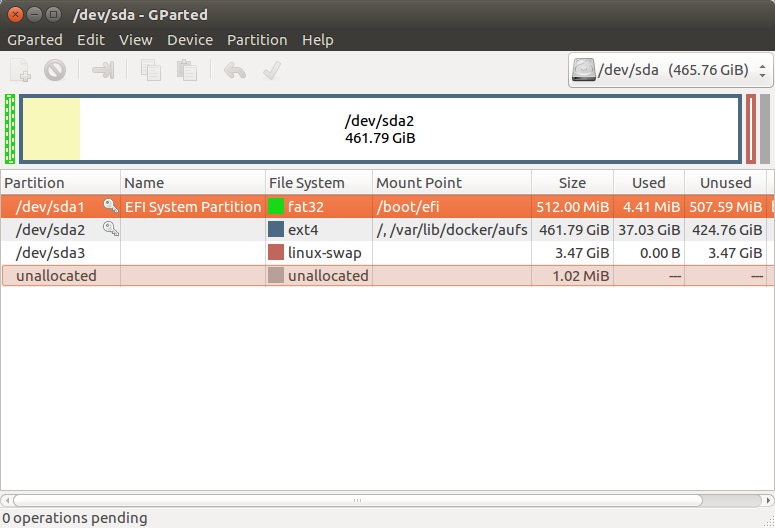Click the Resize/Move toolbar icon
This screenshot has height=528, width=775.
point(103,70)
